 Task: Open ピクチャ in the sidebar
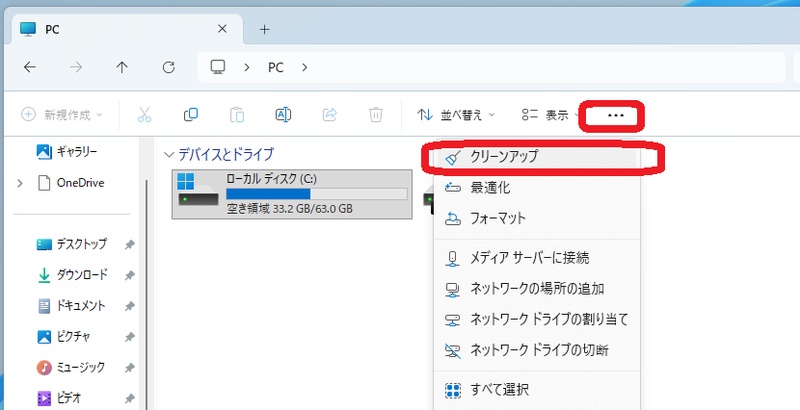tap(64, 337)
